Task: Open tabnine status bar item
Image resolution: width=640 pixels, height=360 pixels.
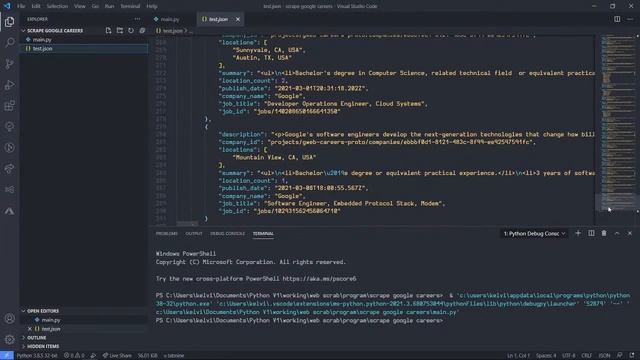Action: coord(174,356)
